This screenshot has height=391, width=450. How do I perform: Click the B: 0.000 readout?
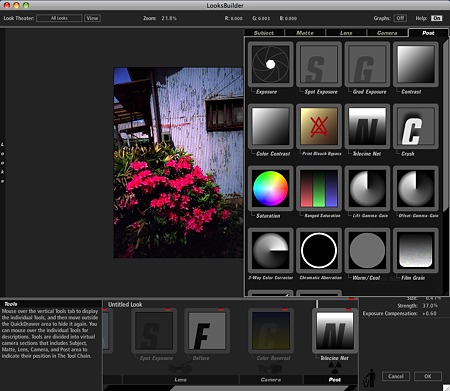pos(288,18)
